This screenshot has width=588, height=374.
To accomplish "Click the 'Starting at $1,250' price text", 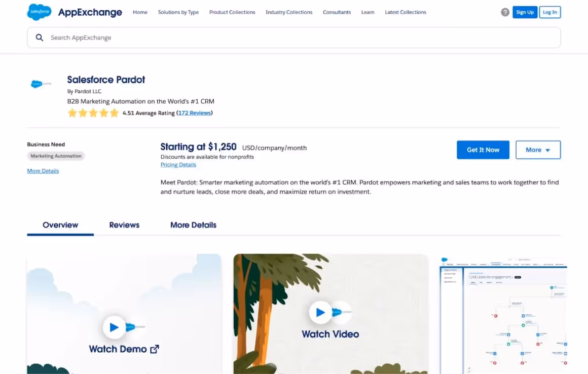I will pyautogui.click(x=198, y=146).
